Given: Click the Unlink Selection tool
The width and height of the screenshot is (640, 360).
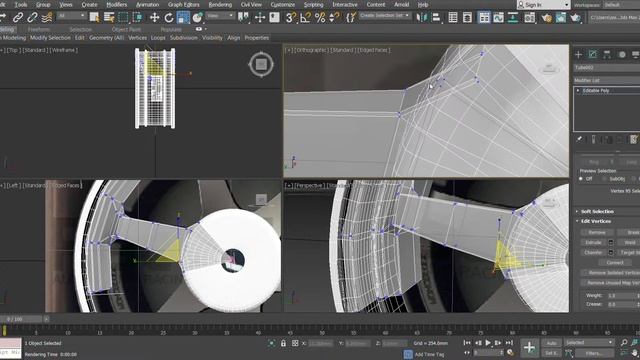Looking at the screenshot, I should (x=32, y=17).
